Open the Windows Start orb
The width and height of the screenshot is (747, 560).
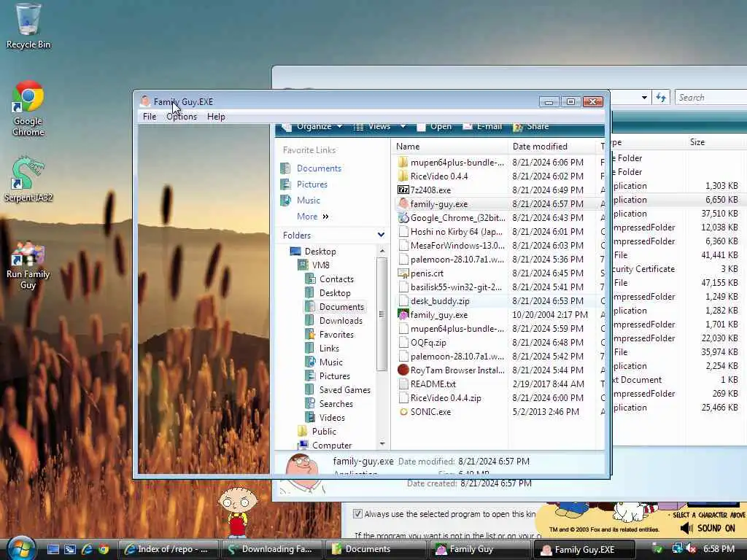pos(20,549)
